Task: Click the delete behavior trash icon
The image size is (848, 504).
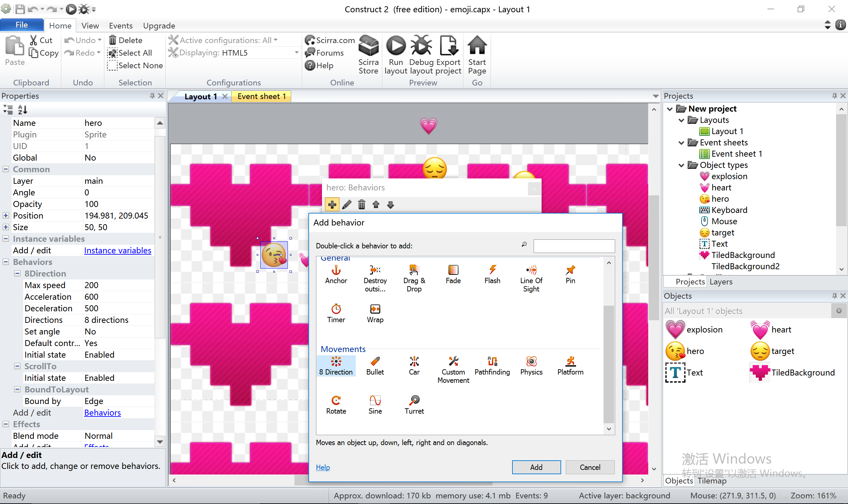Action: [x=361, y=204]
